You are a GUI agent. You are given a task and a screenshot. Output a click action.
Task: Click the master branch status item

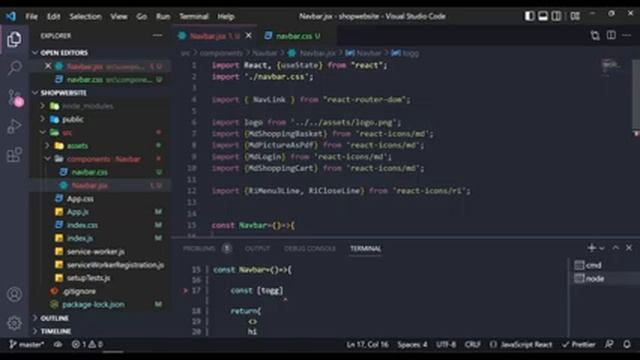click(x=27, y=344)
